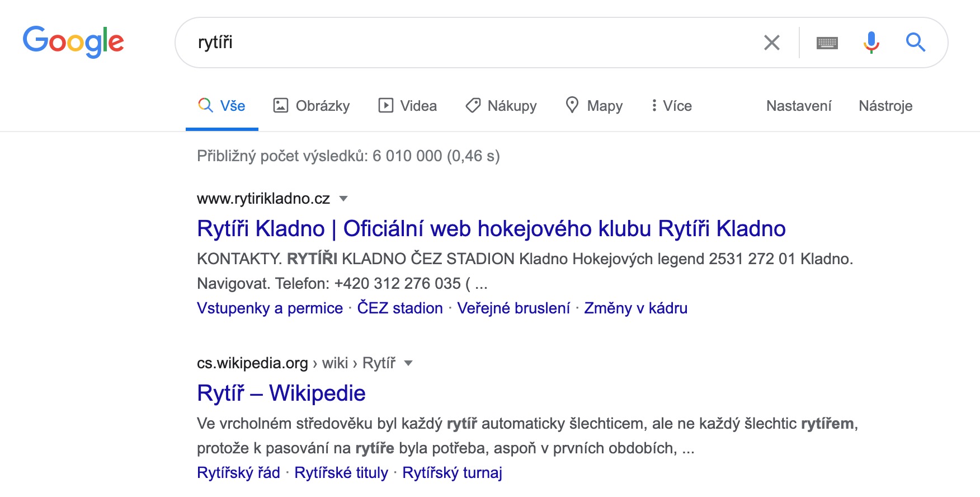Open the Obrázky image search tab
Viewport: 980px width, 497px height.
[x=312, y=106]
